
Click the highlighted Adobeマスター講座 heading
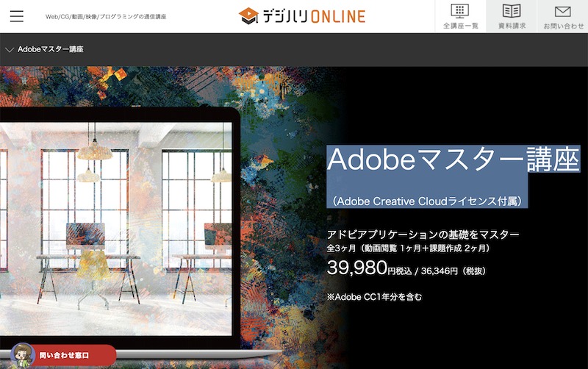point(453,160)
